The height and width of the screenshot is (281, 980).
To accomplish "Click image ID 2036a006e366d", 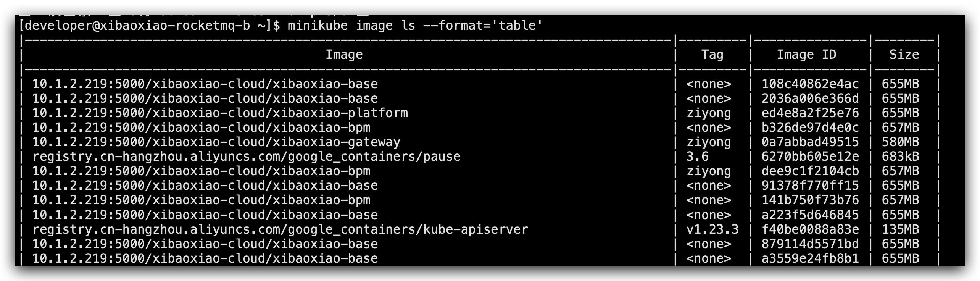I will [x=810, y=99].
